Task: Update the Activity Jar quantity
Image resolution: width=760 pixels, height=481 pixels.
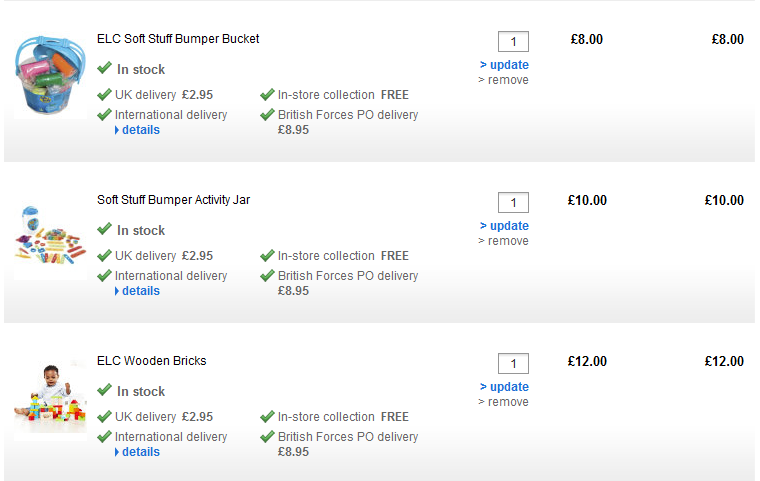Action: click(x=504, y=226)
